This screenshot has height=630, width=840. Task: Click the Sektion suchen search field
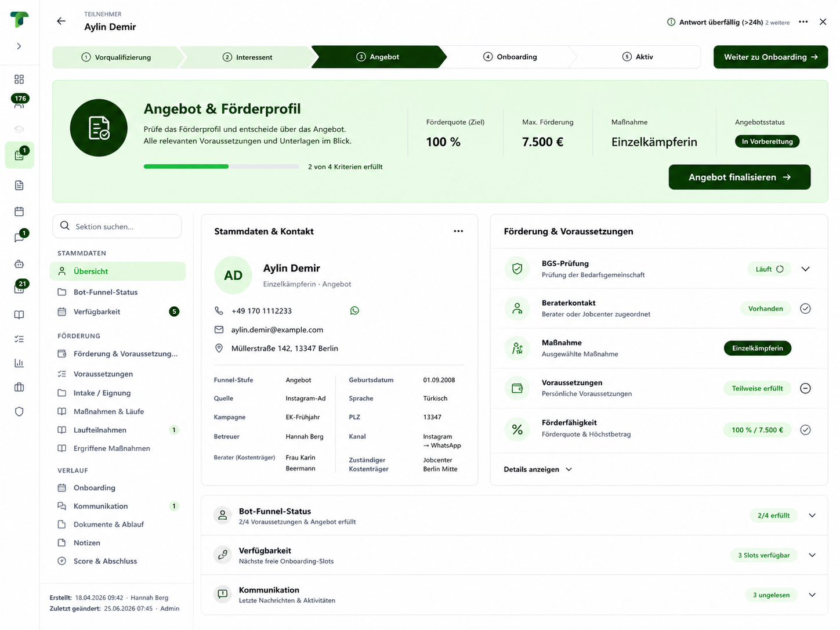[117, 226]
